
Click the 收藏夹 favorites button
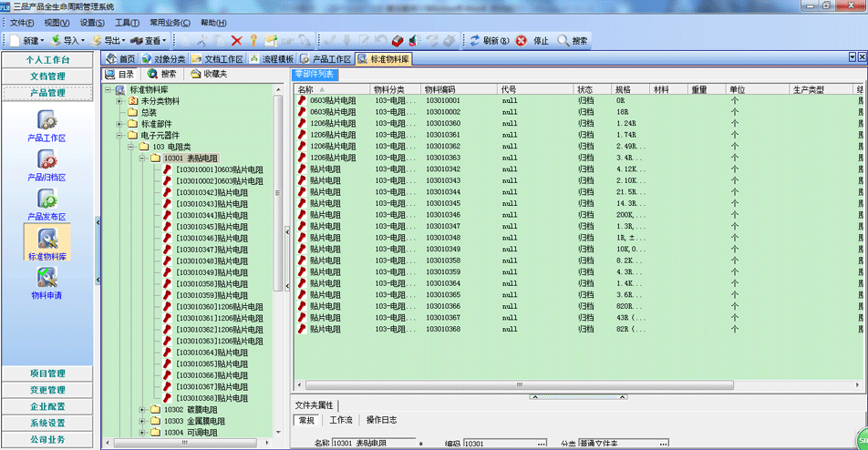click(x=209, y=74)
